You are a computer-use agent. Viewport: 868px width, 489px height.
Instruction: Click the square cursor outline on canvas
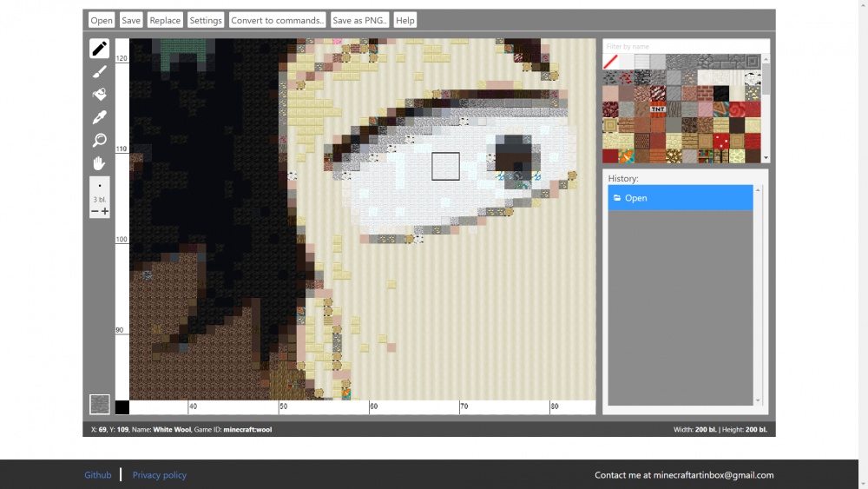445,166
